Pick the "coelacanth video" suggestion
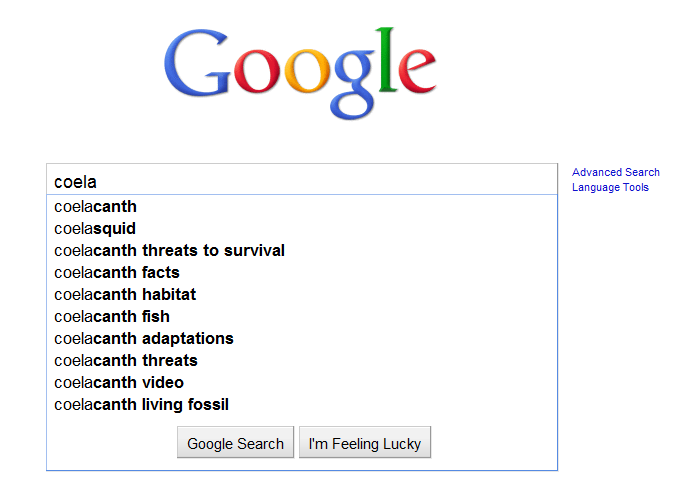Image resolution: width=694 pixels, height=489 pixels. pos(119,383)
